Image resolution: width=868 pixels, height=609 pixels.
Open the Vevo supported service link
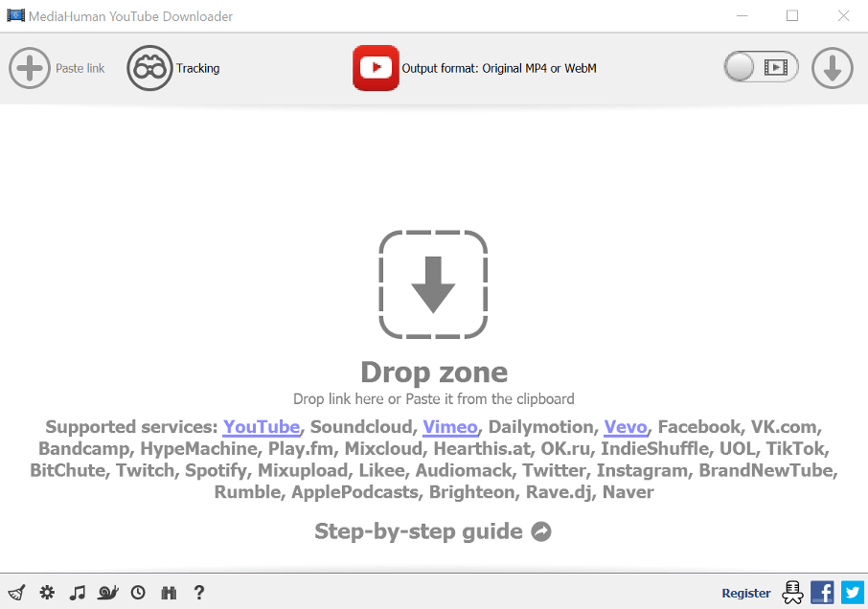626,427
